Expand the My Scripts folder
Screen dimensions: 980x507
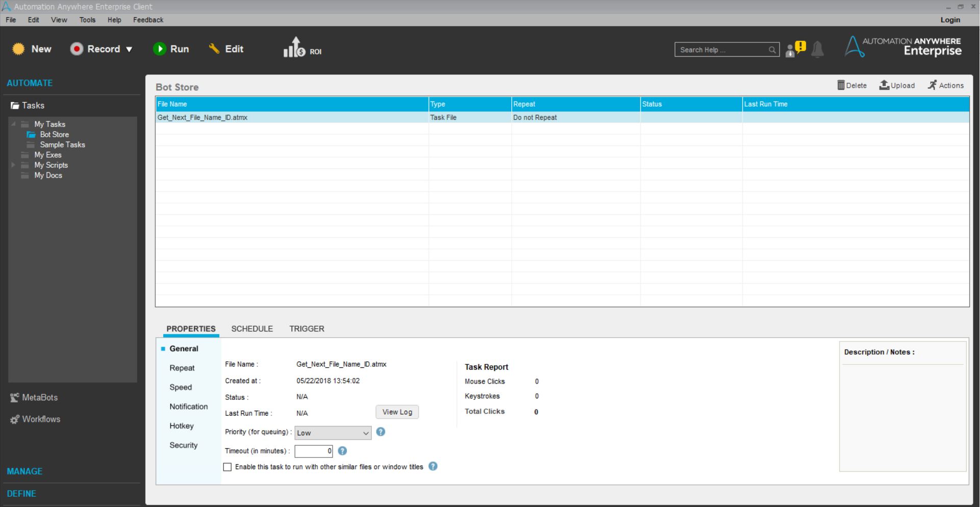pyautogui.click(x=14, y=165)
